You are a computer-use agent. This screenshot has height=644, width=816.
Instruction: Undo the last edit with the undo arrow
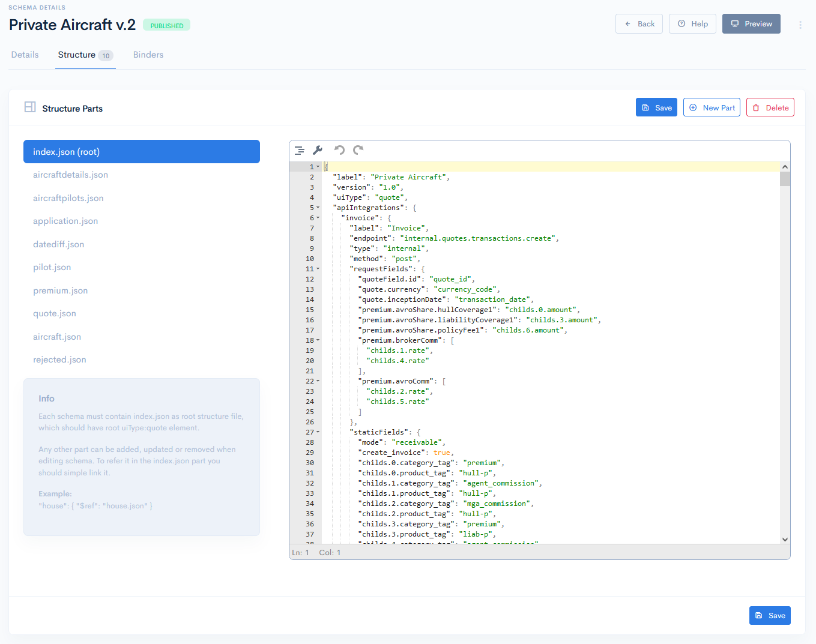pyautogui.click(x=339, y=150)
